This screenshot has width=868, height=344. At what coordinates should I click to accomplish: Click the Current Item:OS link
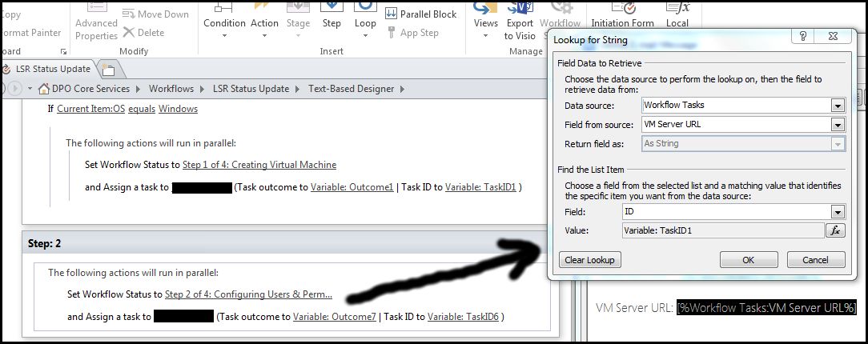click(x=90, y=108)
